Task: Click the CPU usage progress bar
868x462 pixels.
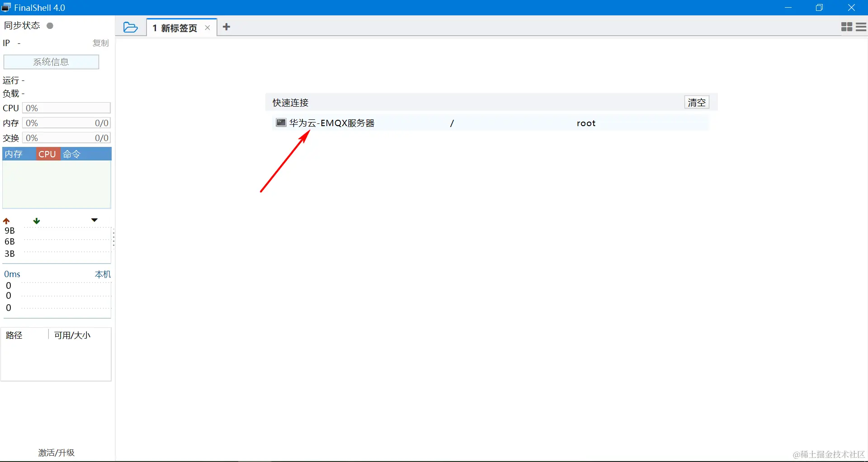Action: pyautogui.click(x=66, y=108)
